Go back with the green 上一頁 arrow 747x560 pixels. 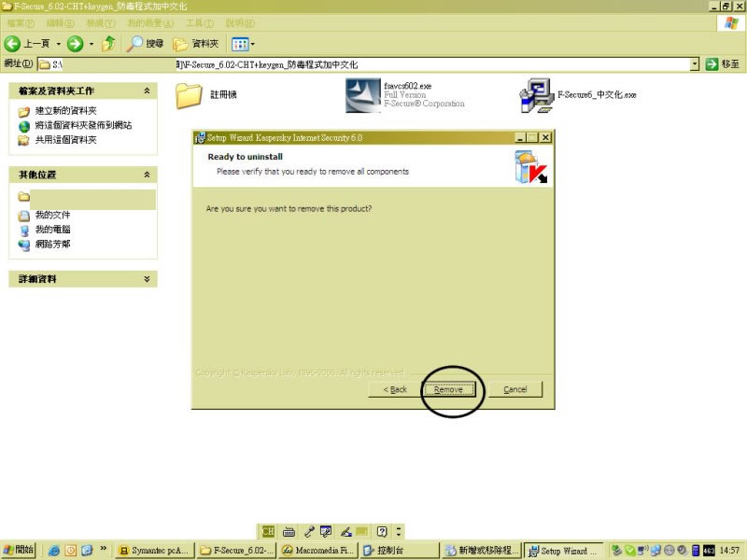[12, 44]
